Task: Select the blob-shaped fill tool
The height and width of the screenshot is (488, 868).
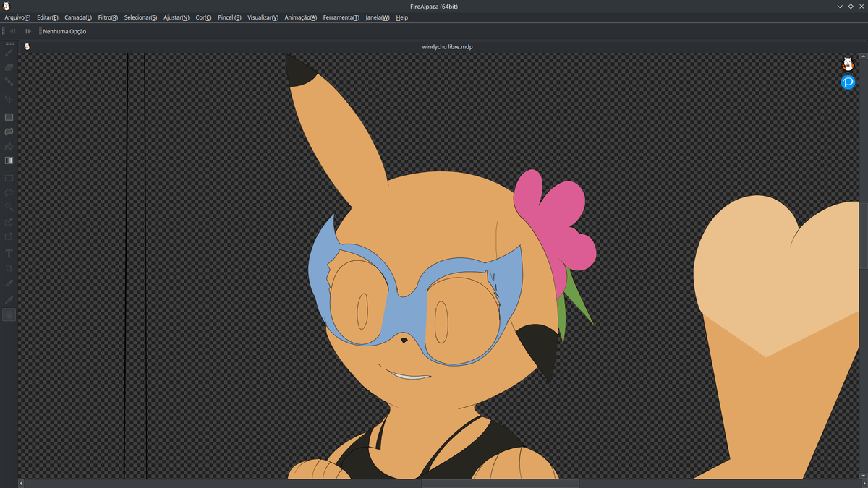Action: pos(9,132)
